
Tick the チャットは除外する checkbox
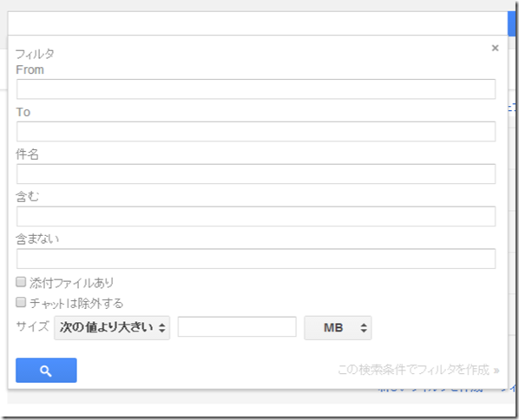21,302
